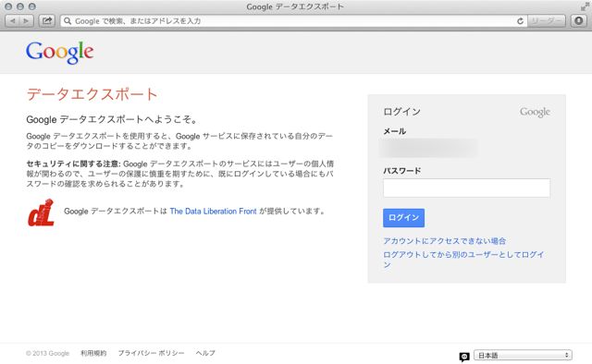Click the red Data Liberation Front logo
This screenshot has width=592, height=364.
pos(41,212)
